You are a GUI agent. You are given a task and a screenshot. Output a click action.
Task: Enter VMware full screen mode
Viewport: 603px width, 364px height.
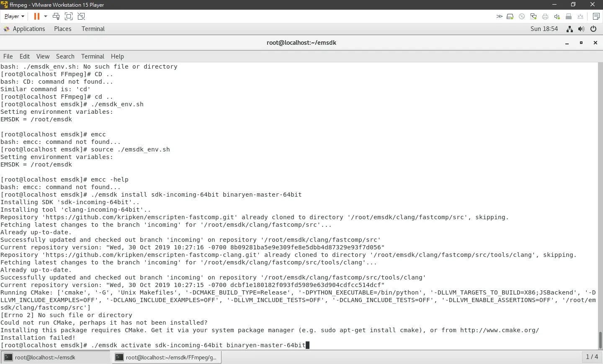pos(69,16)
